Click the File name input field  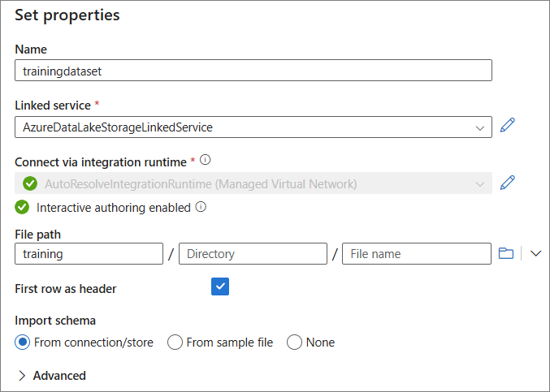(x=417, y=254)
